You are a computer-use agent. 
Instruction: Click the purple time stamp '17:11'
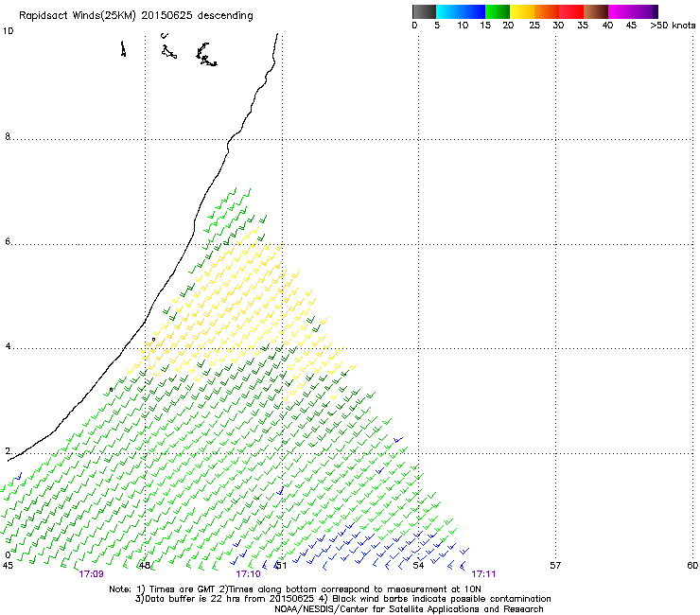coord(483,574)
